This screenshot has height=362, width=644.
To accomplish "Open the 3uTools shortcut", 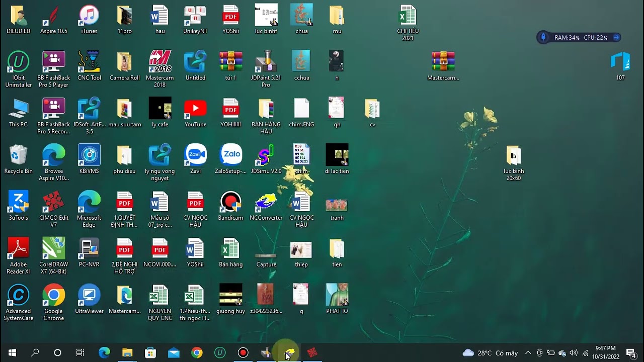I will click(x=18, y=206).
